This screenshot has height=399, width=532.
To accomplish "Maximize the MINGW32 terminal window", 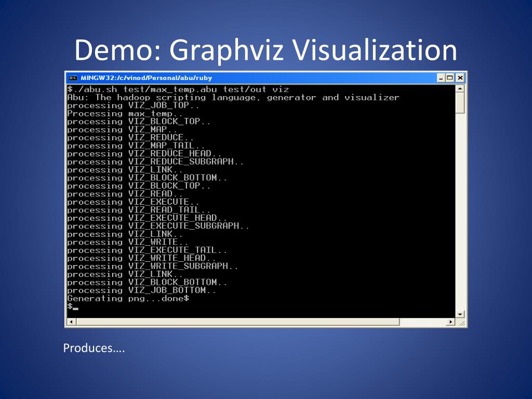I will point(450,78).
